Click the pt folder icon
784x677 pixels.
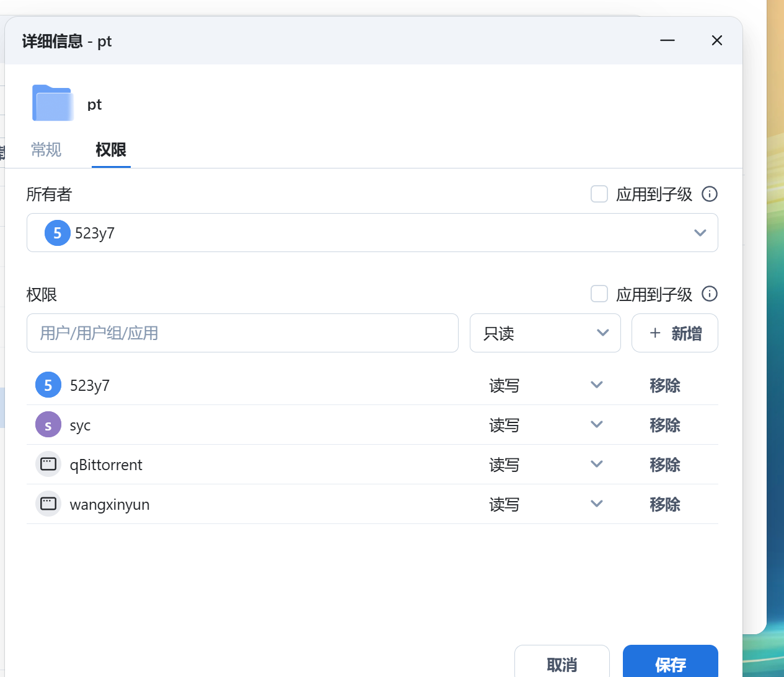coord(53,103)
